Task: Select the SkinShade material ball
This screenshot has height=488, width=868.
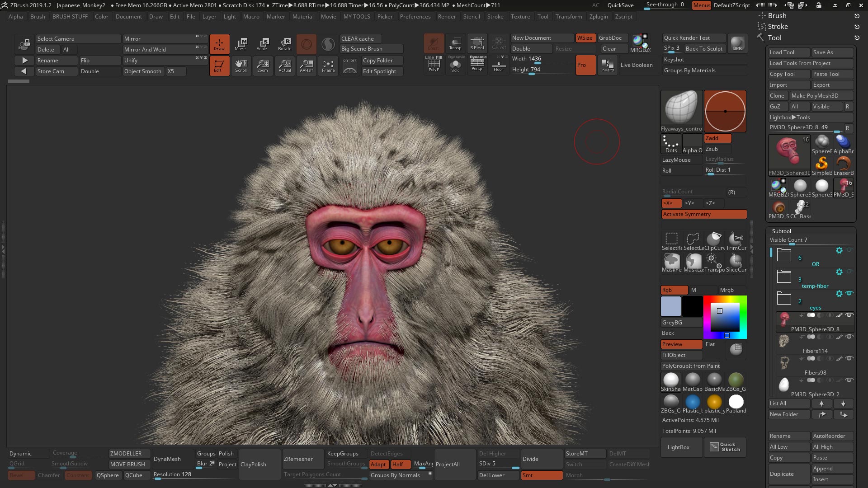Action: tap(670, 380)
